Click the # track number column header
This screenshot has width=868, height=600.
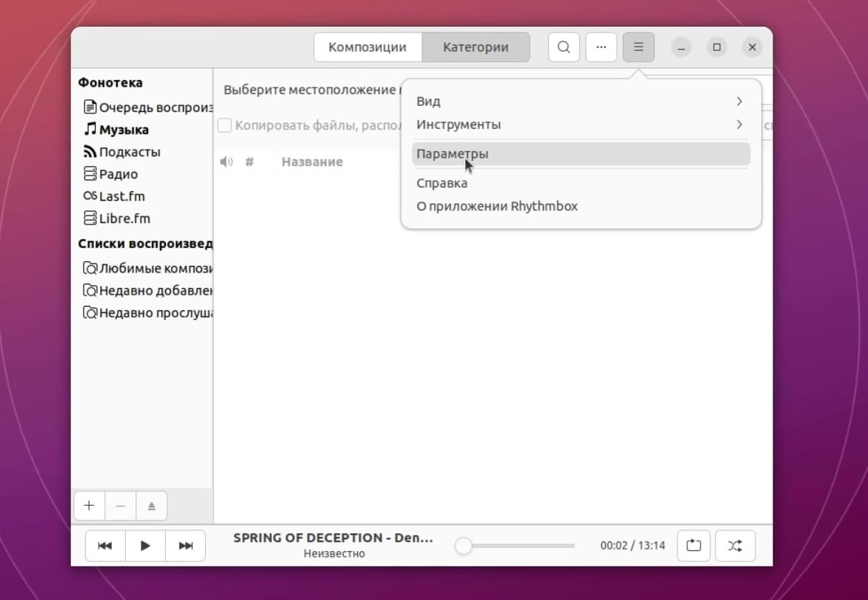click(x=250, y=161)
